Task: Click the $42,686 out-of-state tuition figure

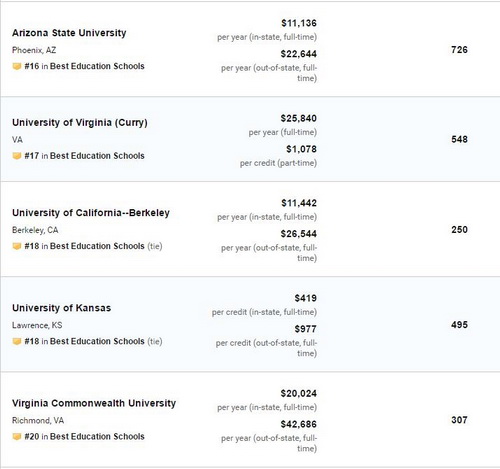Action: point(298,424)
